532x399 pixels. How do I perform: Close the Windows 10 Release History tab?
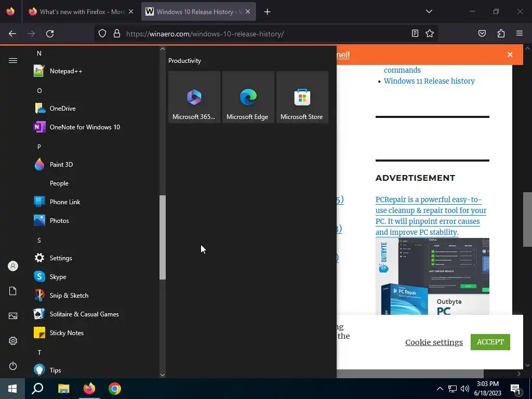(x=248, y=12)
